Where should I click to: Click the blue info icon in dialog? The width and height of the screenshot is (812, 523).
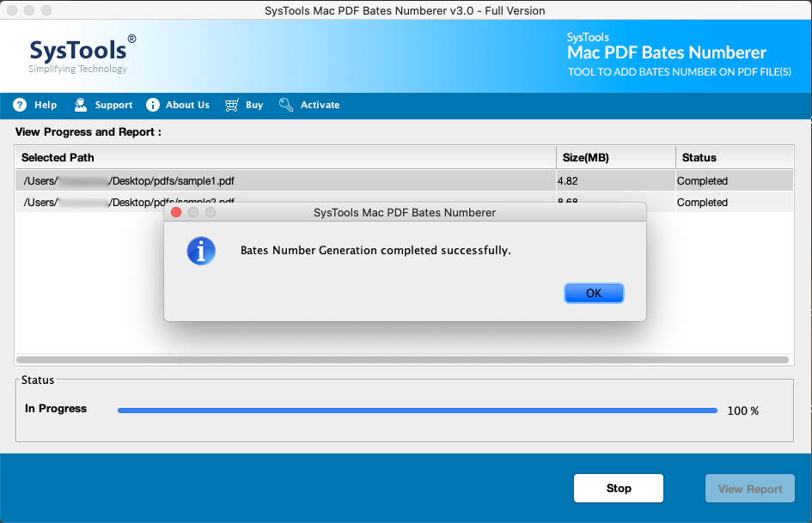201,251
